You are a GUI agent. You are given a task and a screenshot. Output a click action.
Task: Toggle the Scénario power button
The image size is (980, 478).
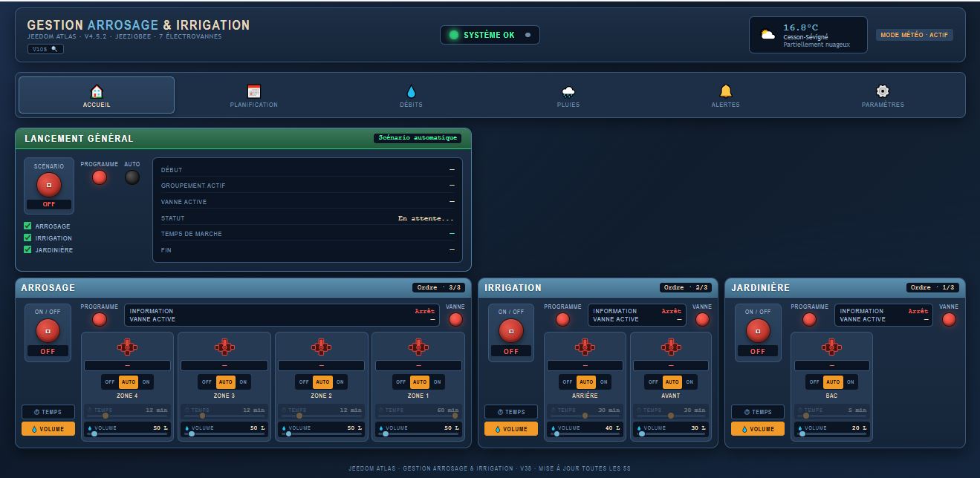[49, 184]
